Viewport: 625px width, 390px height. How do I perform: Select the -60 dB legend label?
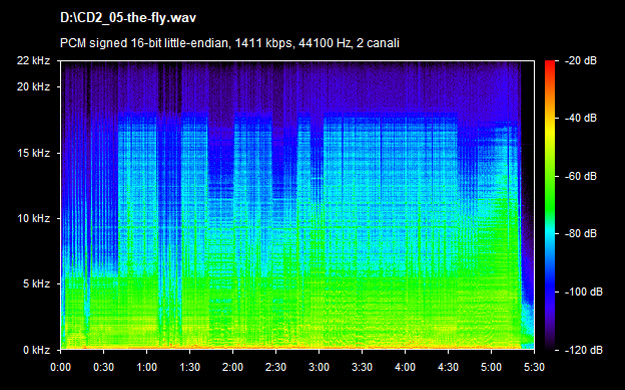tap(581, 176)
